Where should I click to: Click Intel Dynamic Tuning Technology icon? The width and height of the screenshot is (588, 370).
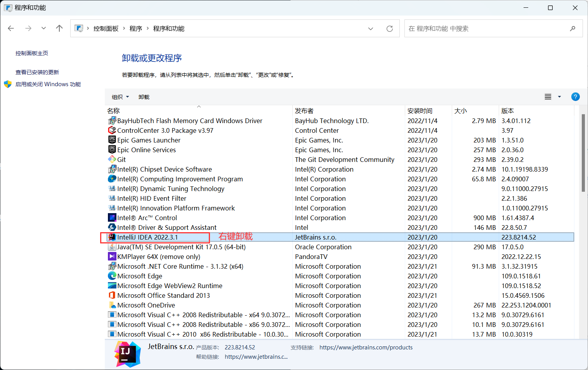112,188
